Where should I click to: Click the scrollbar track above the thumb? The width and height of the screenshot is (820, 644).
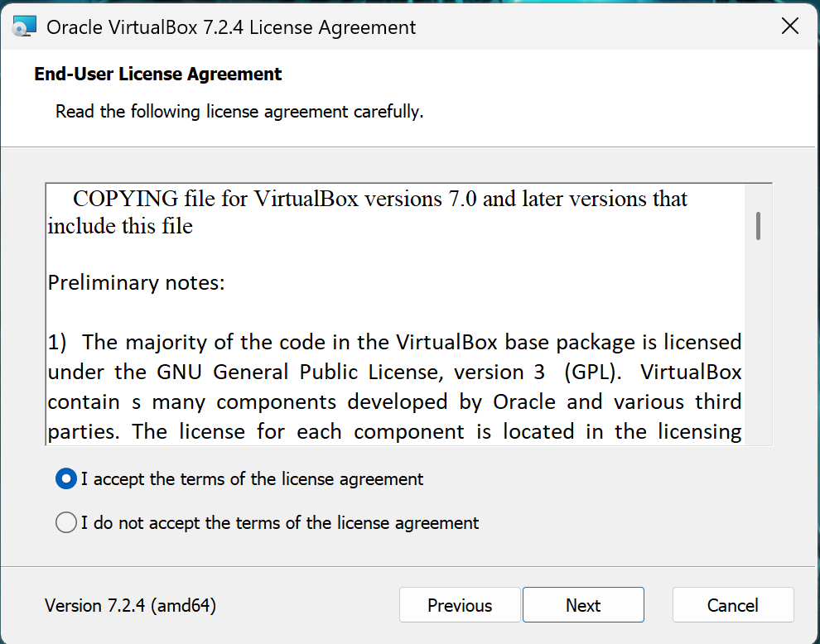point(758,198)
